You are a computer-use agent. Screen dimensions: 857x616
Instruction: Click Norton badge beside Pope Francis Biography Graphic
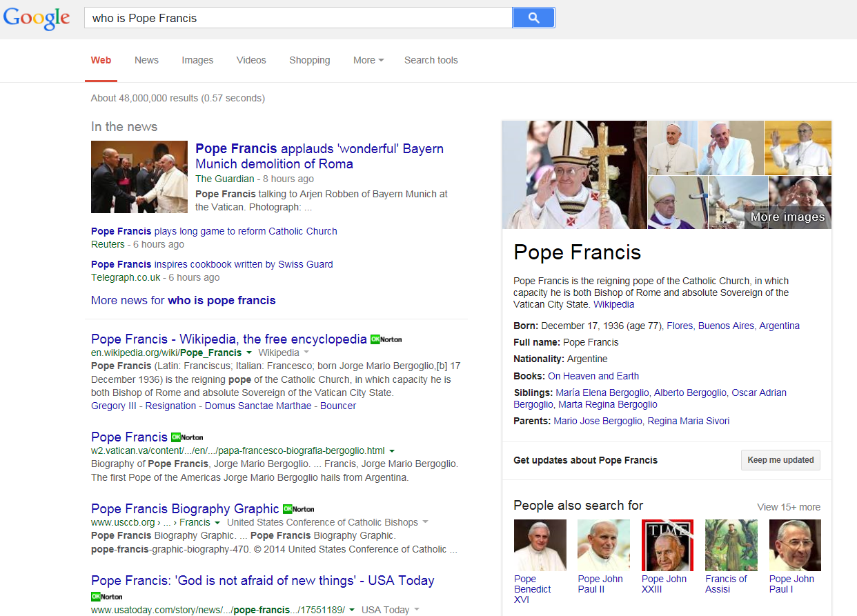pyautogui.click(x=298, y=509)
